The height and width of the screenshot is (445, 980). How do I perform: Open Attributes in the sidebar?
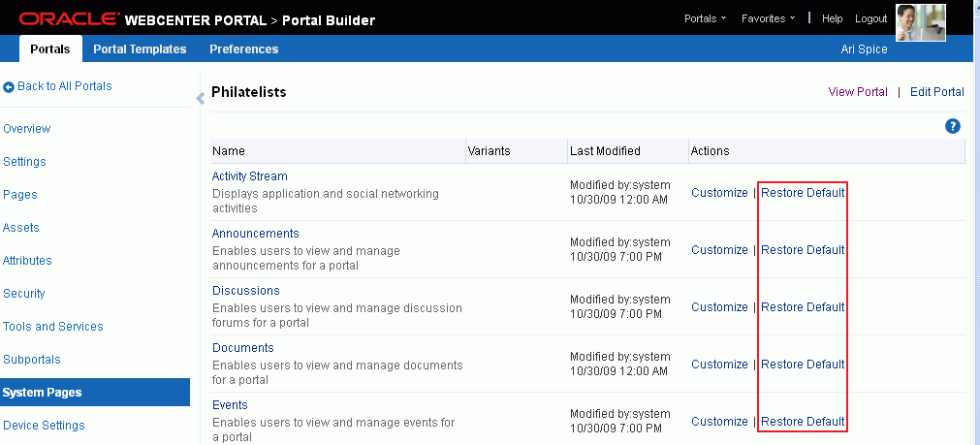click(x=27, y=261)
